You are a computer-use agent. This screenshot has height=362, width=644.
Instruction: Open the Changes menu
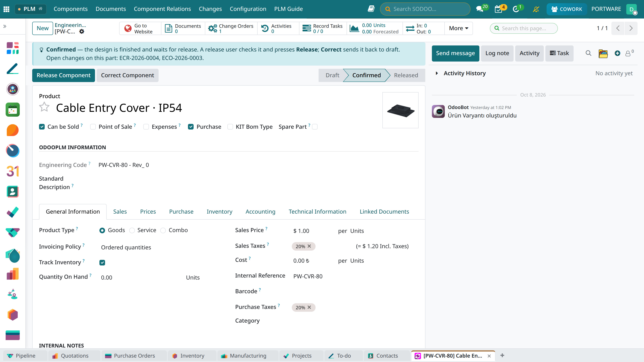tap(210, 9)
